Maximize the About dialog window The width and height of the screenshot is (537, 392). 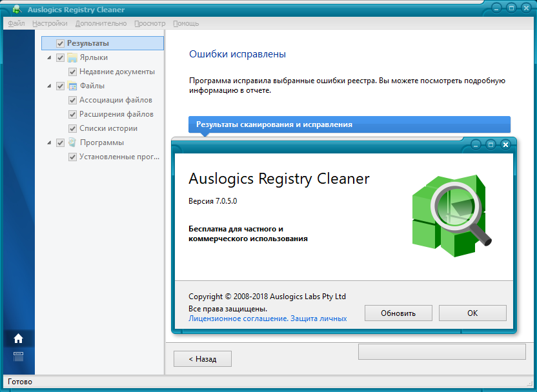[491, 144]
